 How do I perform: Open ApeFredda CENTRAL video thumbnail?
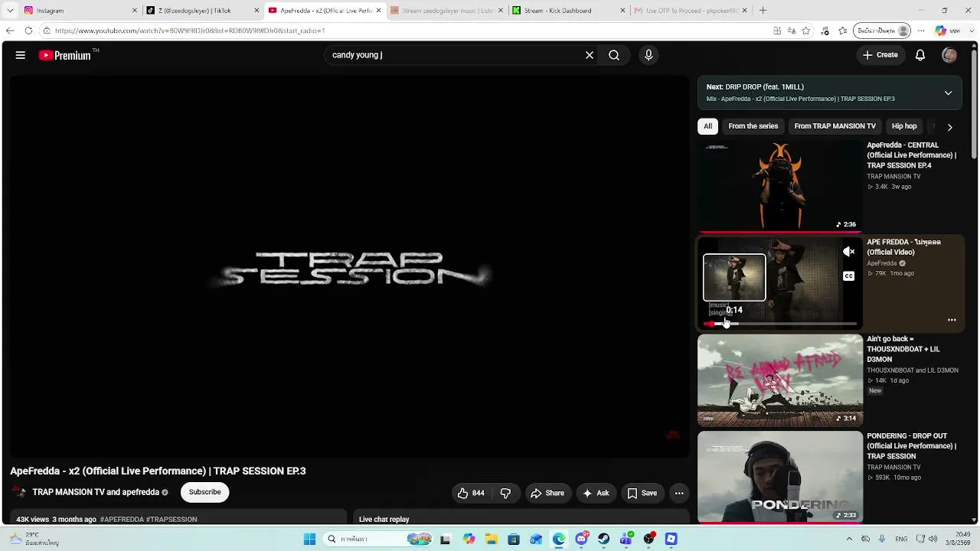coord(780,186)
